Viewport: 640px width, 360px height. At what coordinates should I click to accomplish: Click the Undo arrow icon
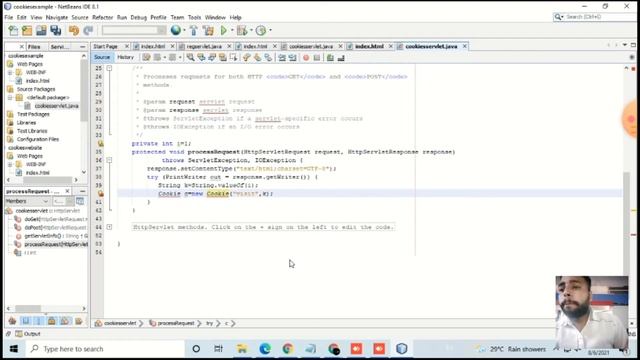74,30
